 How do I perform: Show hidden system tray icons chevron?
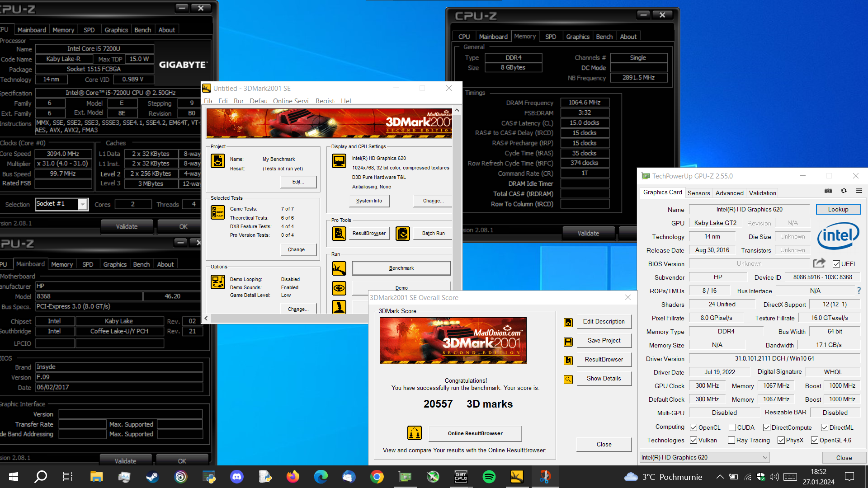tap(720, 477)
